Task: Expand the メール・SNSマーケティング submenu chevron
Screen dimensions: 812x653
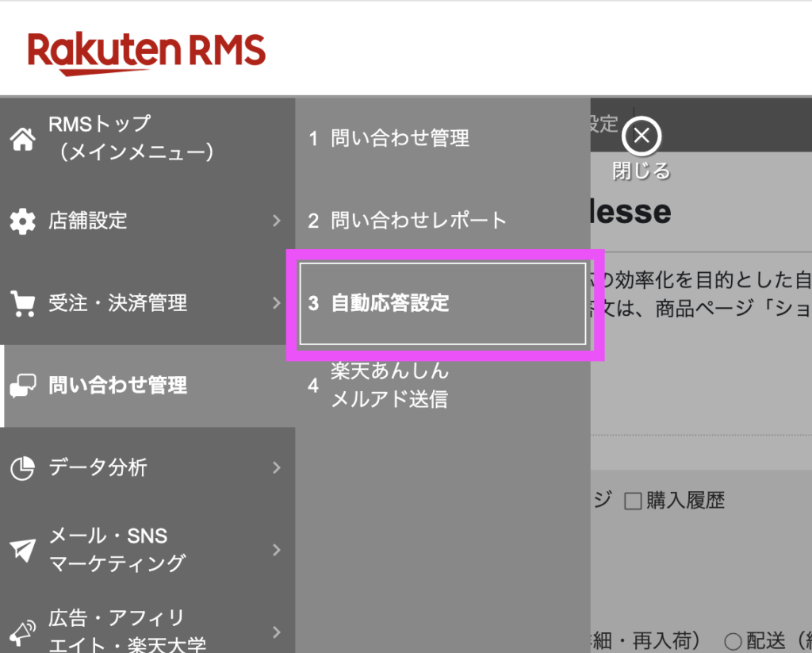Action: [x=277, y=549]
